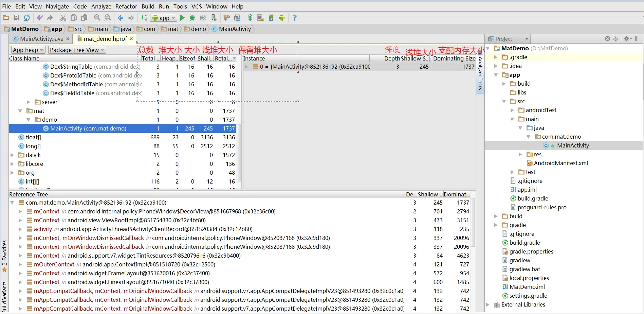Open the File menu

[x=6, y=6]
